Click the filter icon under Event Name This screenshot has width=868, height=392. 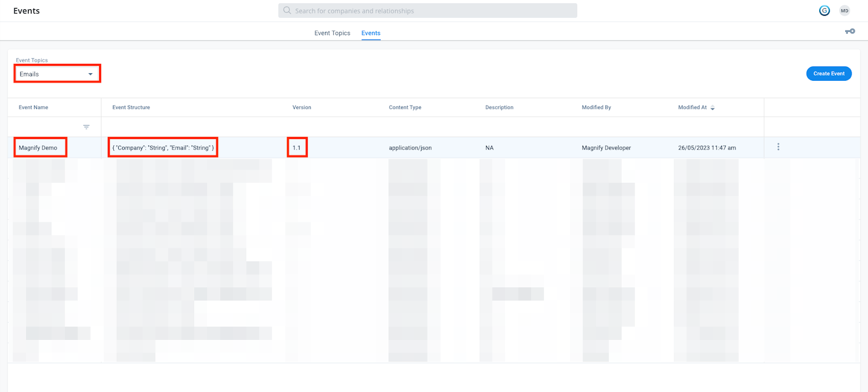86,127
